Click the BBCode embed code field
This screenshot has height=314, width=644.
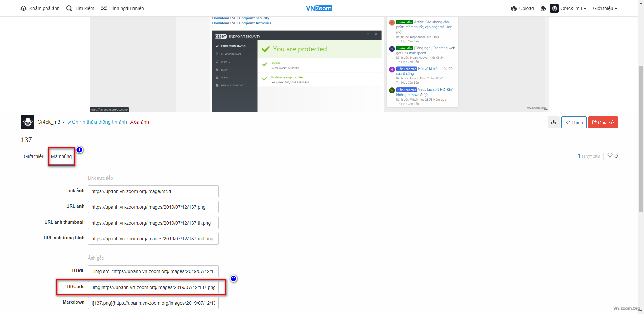[x=153, y=287]
